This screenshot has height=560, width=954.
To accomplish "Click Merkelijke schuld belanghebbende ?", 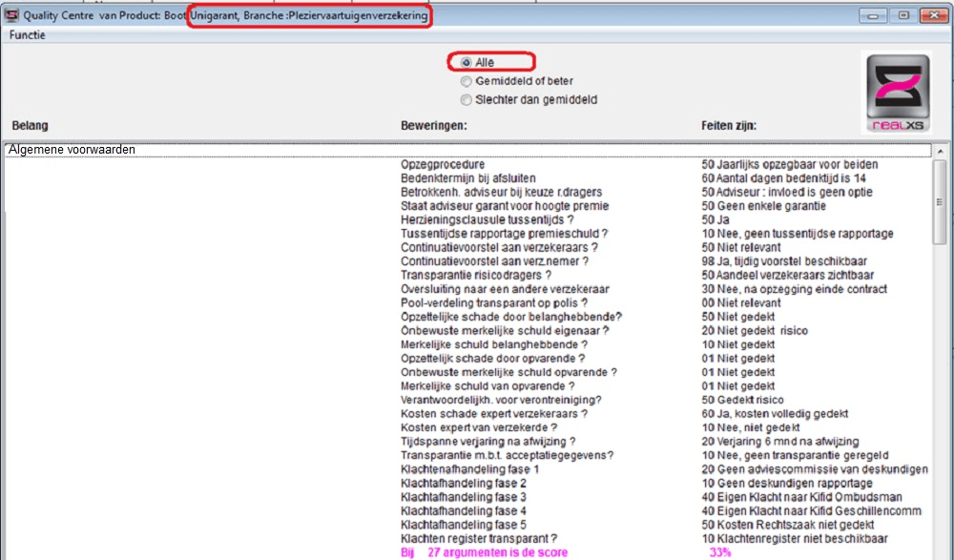I will [x=494, y=345].
